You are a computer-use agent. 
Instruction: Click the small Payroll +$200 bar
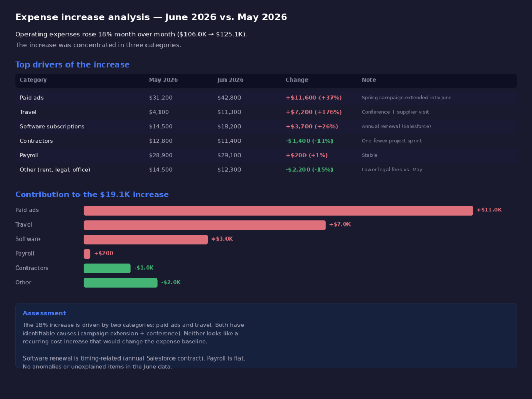tap(87, 254)
